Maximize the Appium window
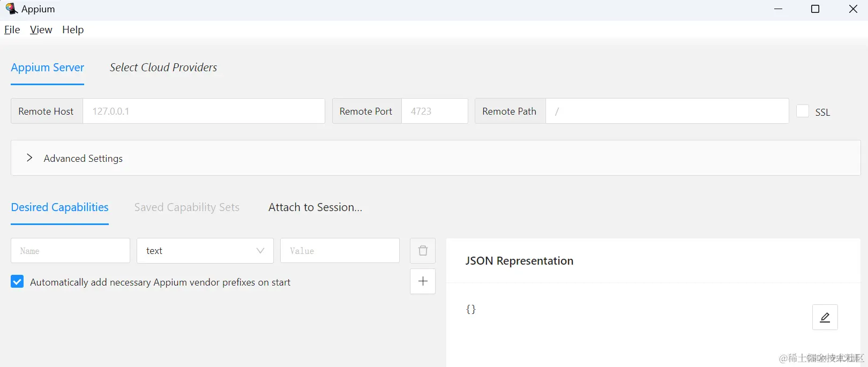868x367 pixels. coord(815,9)
